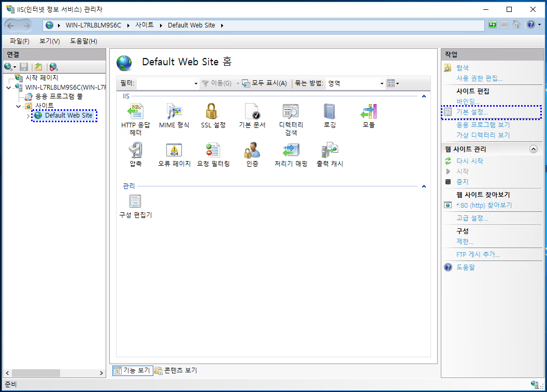Viewport: 547px width, 392px height.
Task: Click the connections pane horizontal scrollbar
Action: [36, 373]
